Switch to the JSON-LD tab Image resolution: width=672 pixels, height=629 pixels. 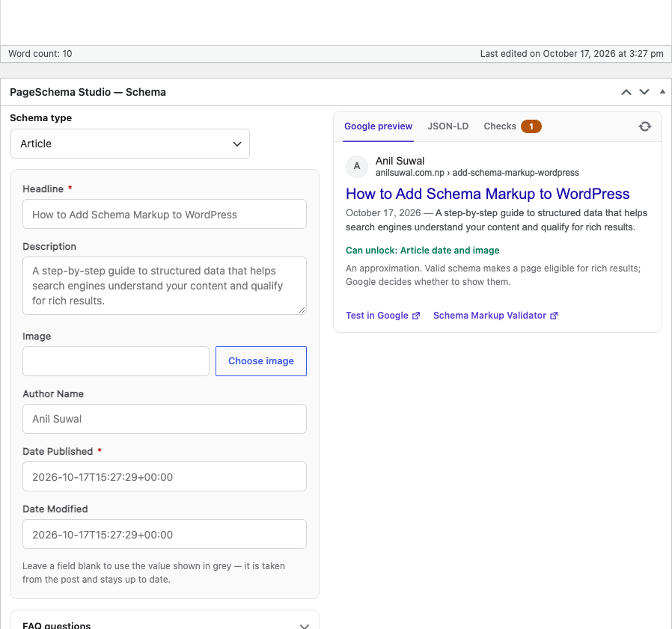tap(448, 126)
